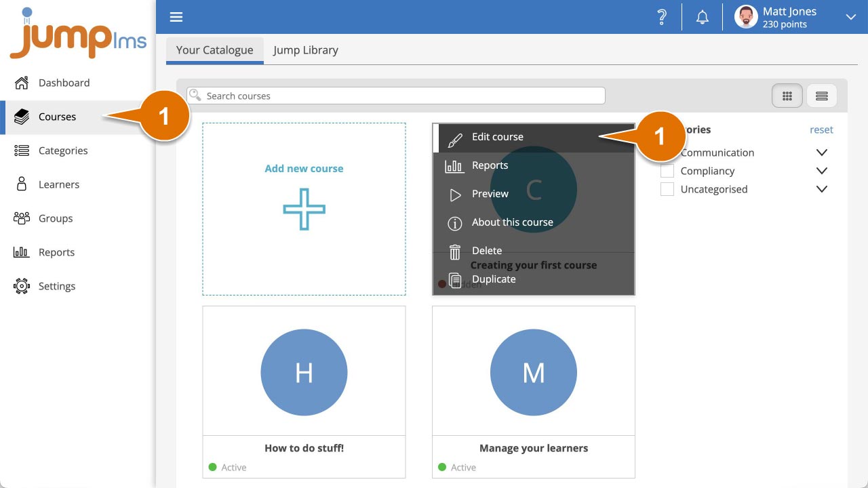Switch to Jump Library tab

305,50
